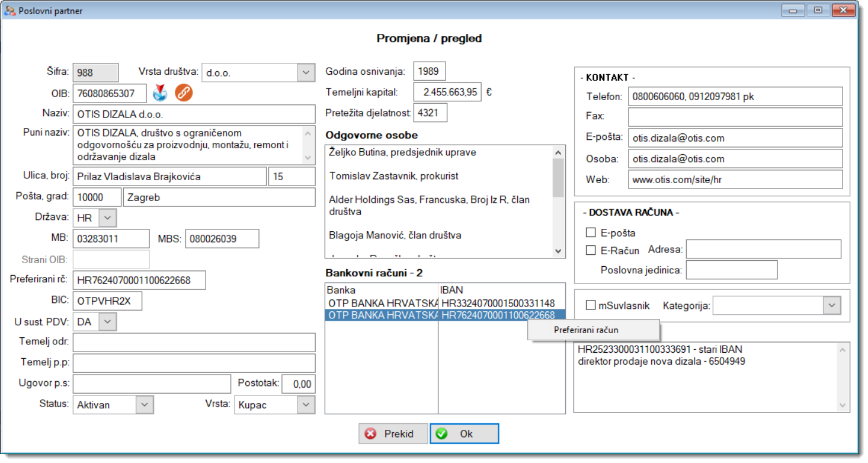Click the Šifra field showing 988
This screenshot has height=463, width=868.
coord(95,72)
